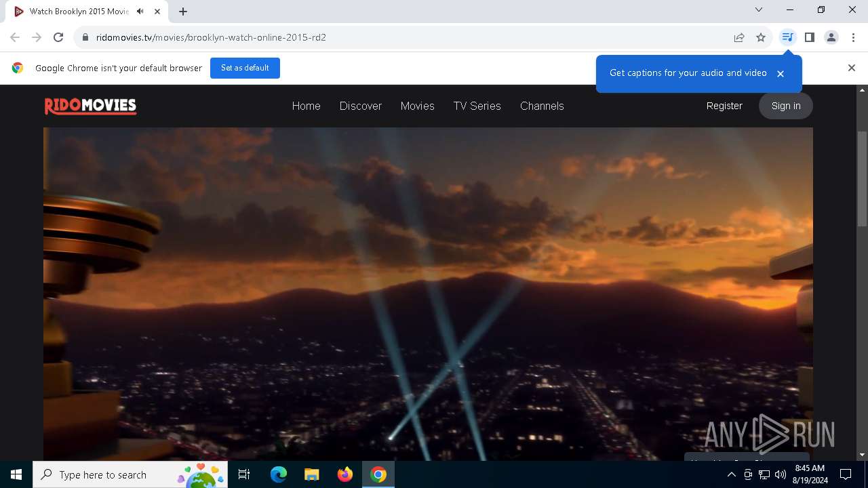The image size is (868, 488).
Task: Open Task View on the taskbar
Action: tap(244, 474)
